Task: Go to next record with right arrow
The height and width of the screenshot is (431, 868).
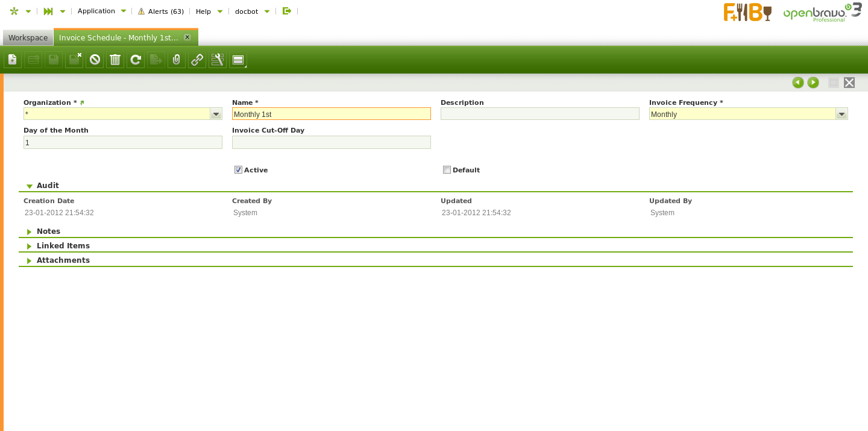Action: click(x=813, y=83)
